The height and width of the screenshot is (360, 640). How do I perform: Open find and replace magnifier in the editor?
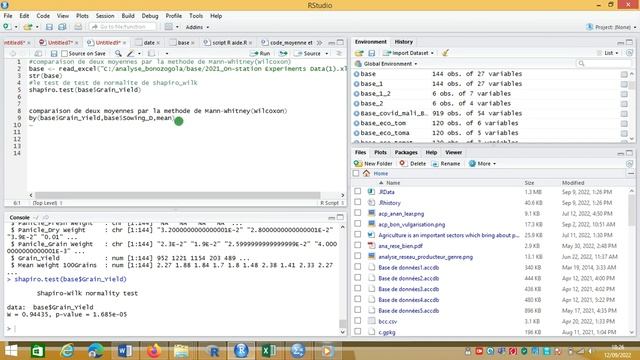click(x=118, y=53)
